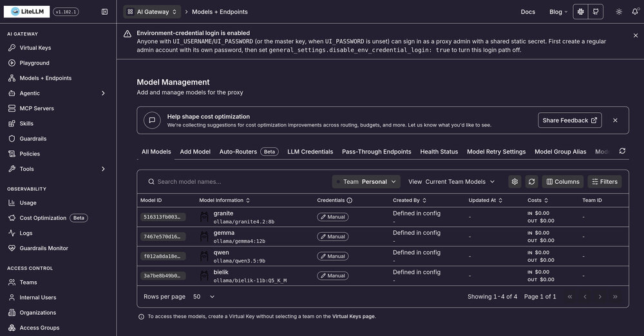
Task: Sort by Model Information column
Action: click(224, 201)
